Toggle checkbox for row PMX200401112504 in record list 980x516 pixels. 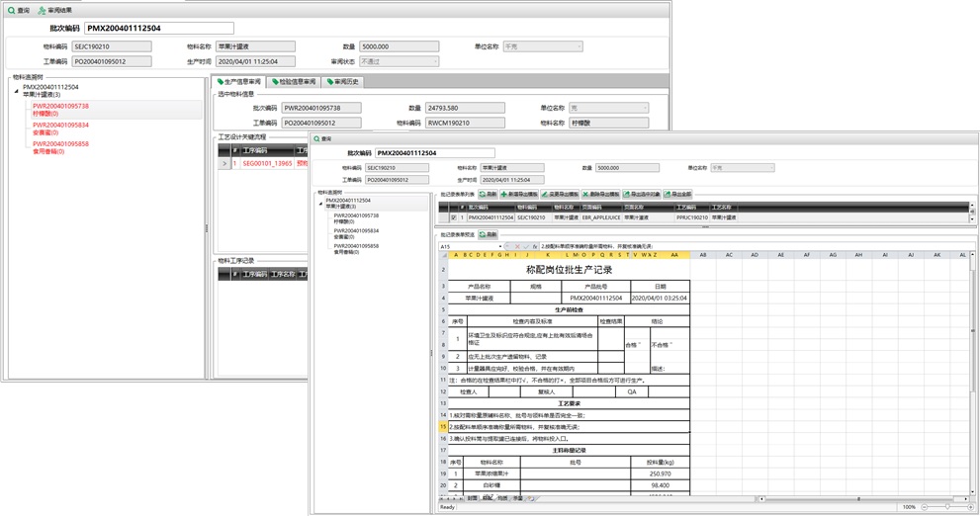454,217
